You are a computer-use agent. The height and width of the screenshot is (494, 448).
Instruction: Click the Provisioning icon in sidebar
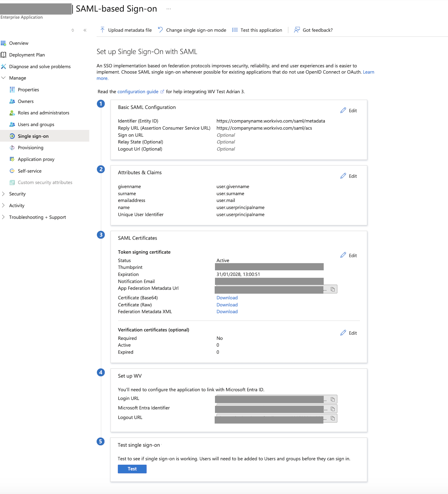tap(12, 148)
